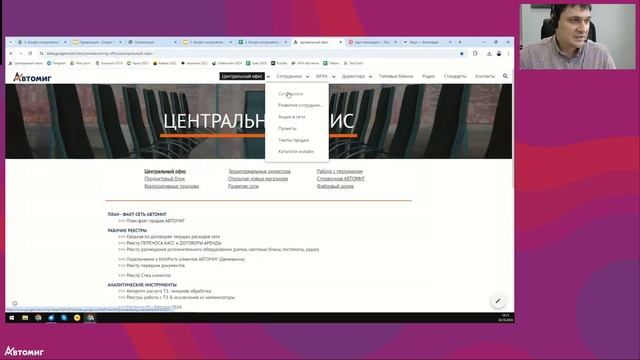Click the pencil edit button at bottom right
Image resolution: width=640 pixels, height=360 pixels.
(498, 301)
